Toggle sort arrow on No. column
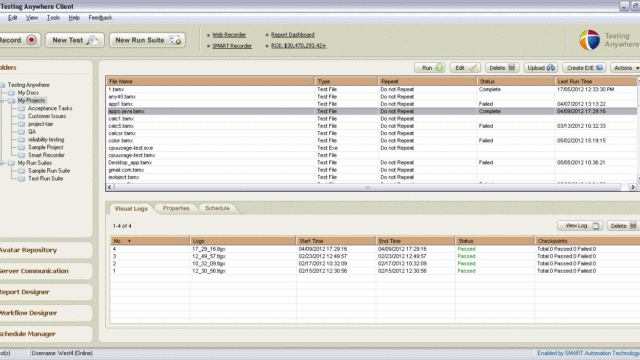 [129, 241]
